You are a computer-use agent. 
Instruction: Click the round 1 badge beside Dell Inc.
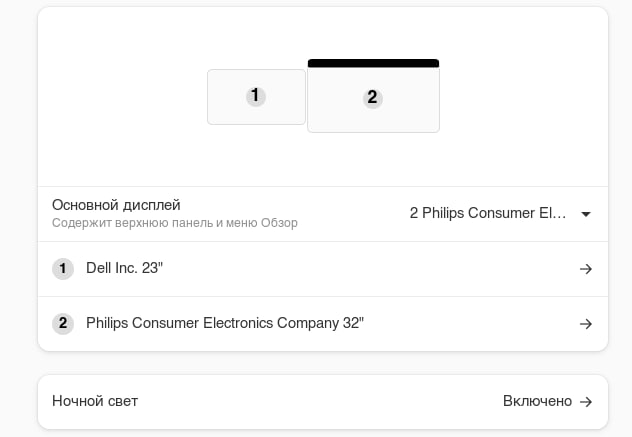click(63, 269)
